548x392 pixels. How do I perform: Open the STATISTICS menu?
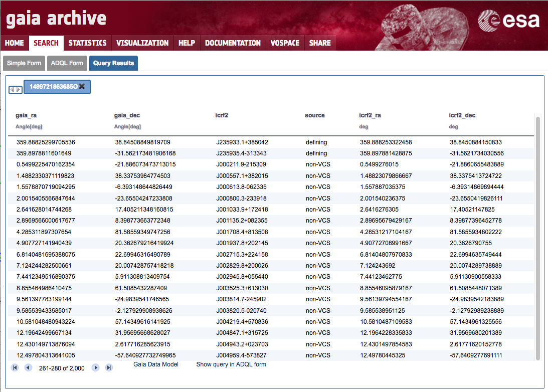87,43
